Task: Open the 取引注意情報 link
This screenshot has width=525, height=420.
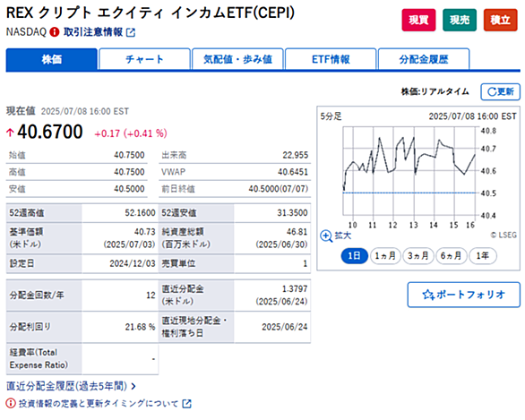Action: [93, 32]
